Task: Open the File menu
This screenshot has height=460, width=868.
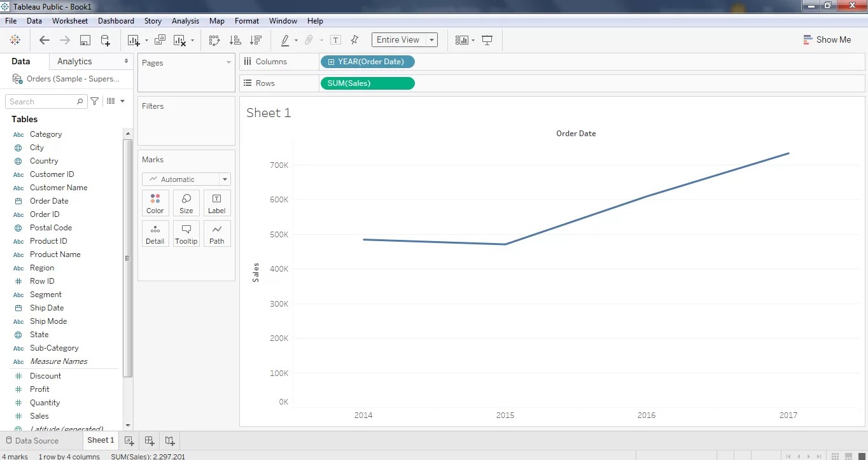Action: coord(11,21)
